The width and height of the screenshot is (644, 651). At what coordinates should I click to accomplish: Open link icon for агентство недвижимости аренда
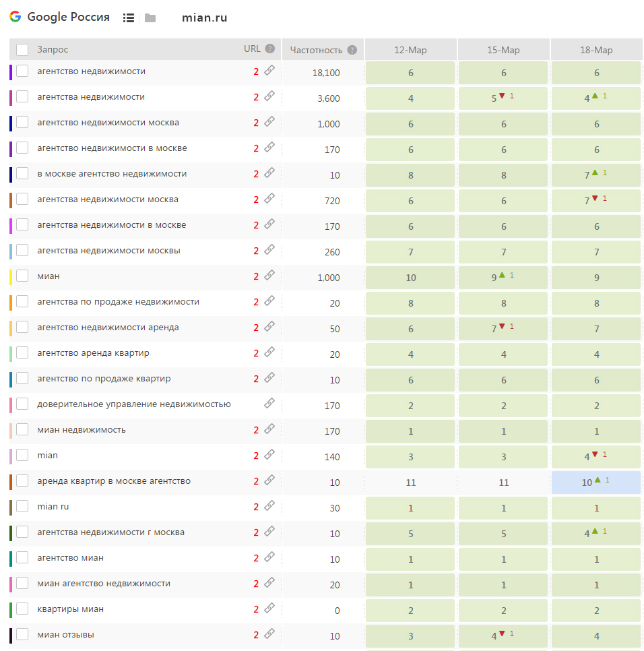pyautogui.click(x=269, y=326)
